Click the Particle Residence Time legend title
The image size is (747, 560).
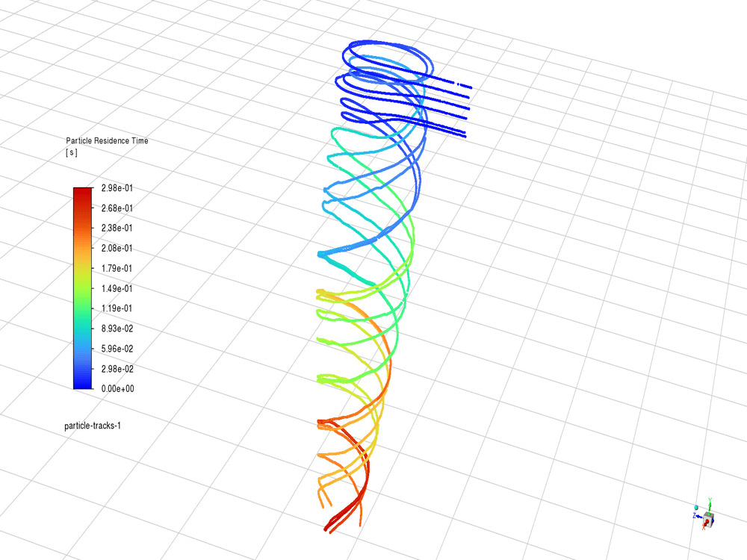(107, 140)
